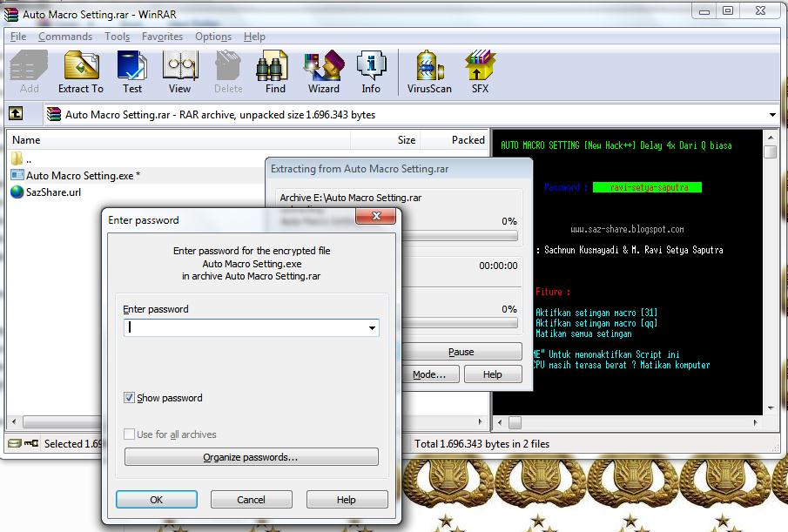Click the Delete toolbar icon
This screenshot has width=788, height=532.
[228, 71]
